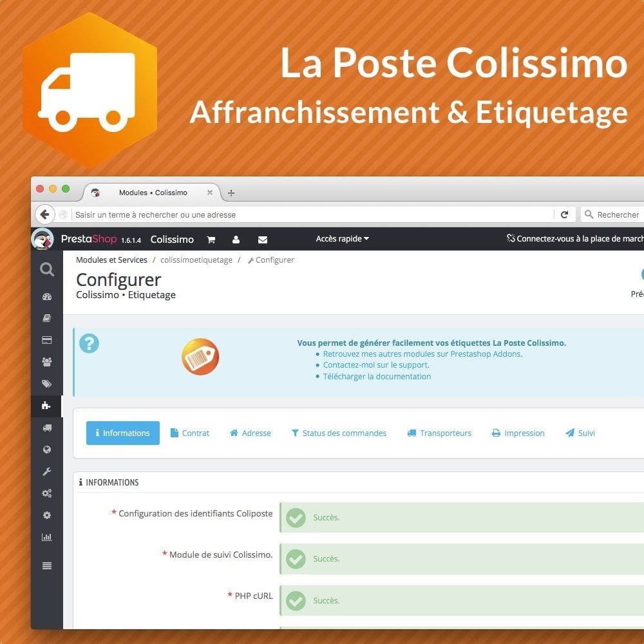Click the sidebar collapse menu lines icon
This screenshot has width=644, height=644.
47,565
